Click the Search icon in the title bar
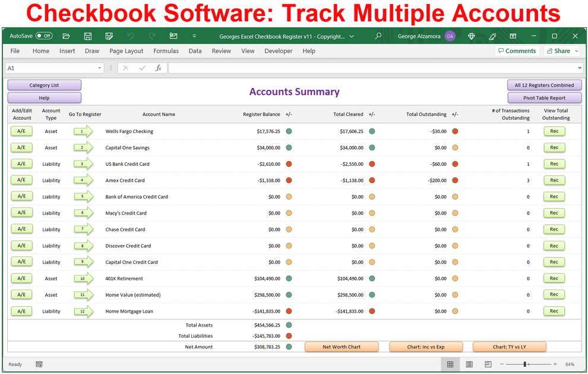Image resolution: width=588 pixels, height=374 pixels. (378, 36)
